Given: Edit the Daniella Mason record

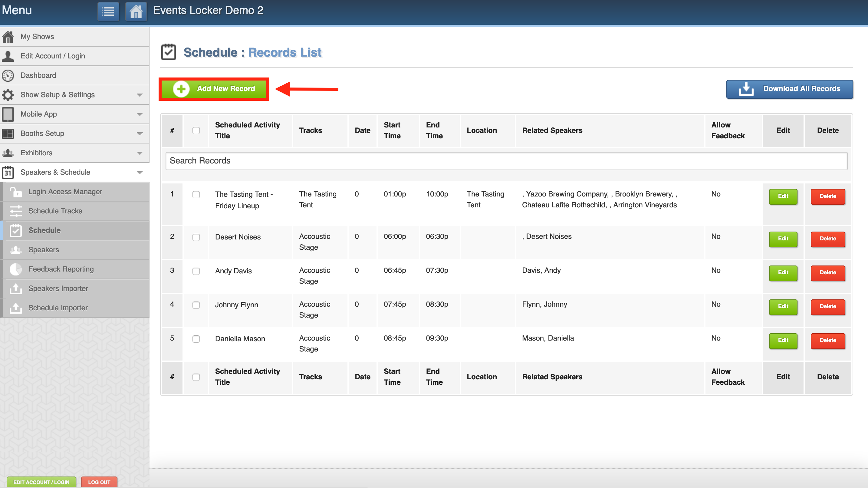Looking at the screenshot, I should [x=783, y=341].
